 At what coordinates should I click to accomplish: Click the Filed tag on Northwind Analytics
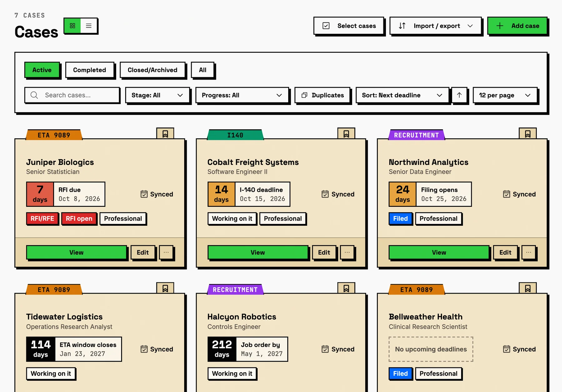pos(401,218)
